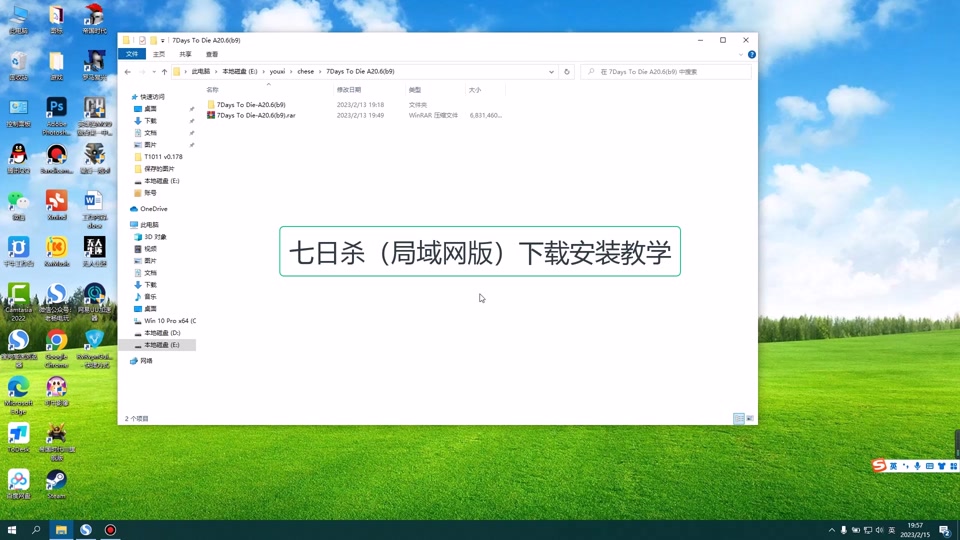Open the 查看 ribbon tab
Screen dimensions: 960x540
coord(212,54)
